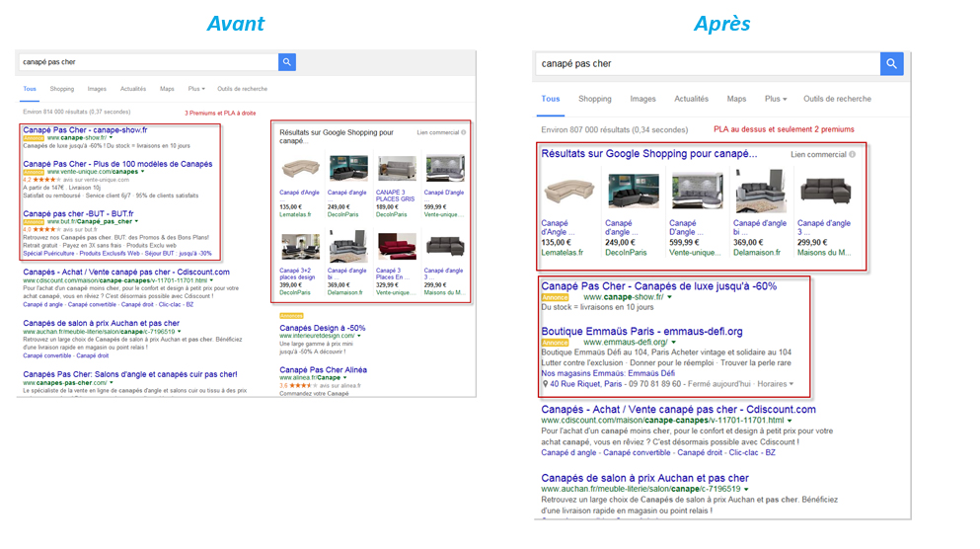Open arrow next to www.canape-show.fr/ in Après
The image size is (980, 549).
(x=669, y=297)
